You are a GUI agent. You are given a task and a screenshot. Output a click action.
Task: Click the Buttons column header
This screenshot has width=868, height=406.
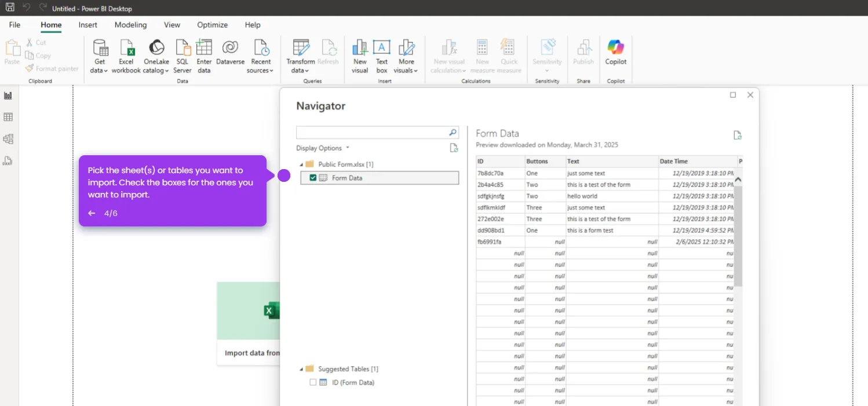[x=545, y=161]
